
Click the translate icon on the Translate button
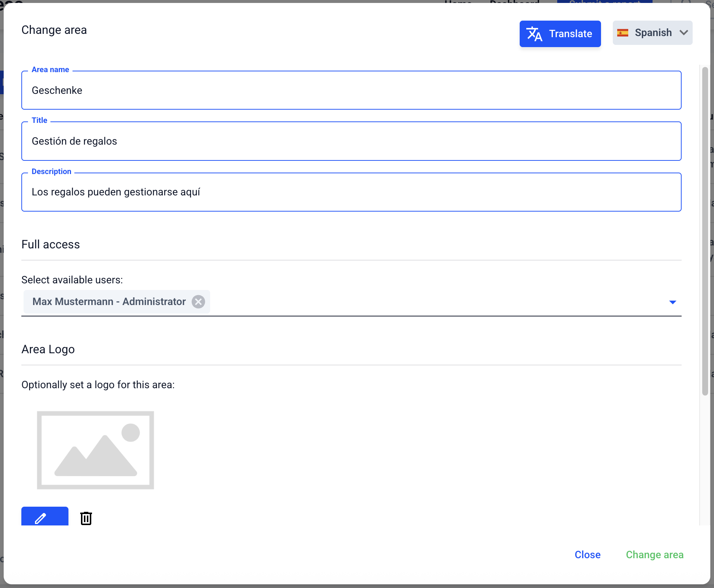click(534, 34)
